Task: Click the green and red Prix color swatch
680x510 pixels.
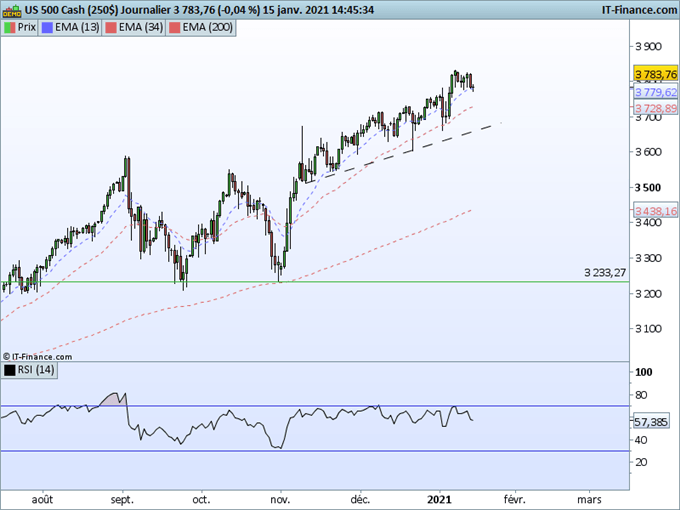Action: point(10,28)
